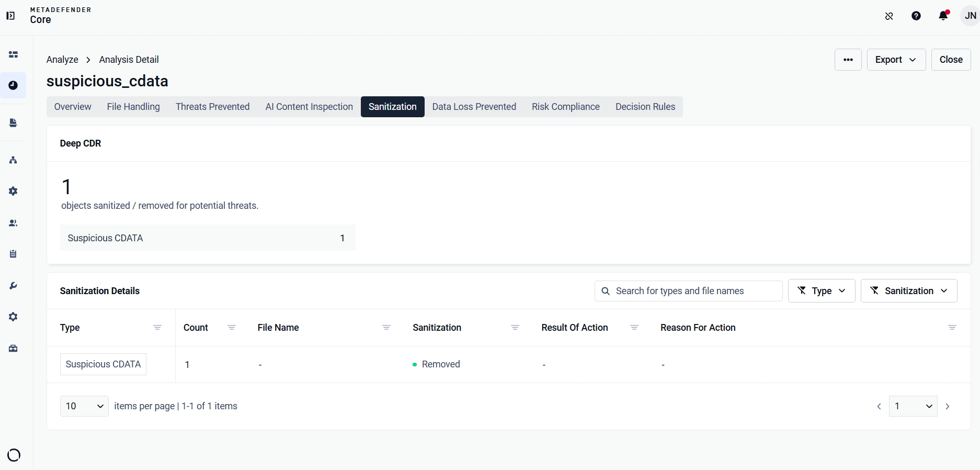This screenshot has height=470, width=980.
Task: Click the Type column filter icon
Action: tap(157, 328)
